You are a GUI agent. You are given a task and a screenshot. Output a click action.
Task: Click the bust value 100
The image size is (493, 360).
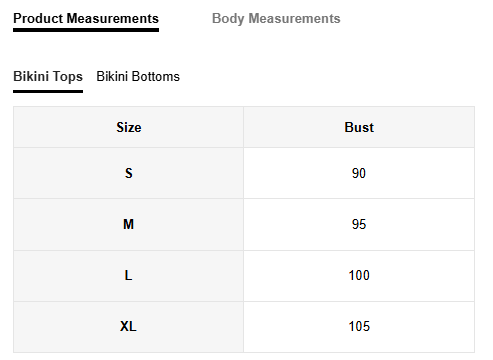[x=359, y=276]
